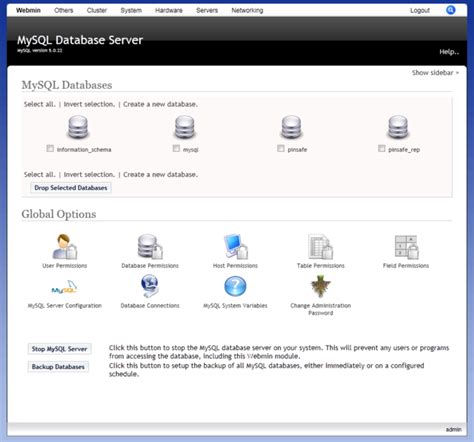Click Drop Selected Databases button
Image resolution: width=474 pixels, height=442 pixels.
click(x=71, y=188)
